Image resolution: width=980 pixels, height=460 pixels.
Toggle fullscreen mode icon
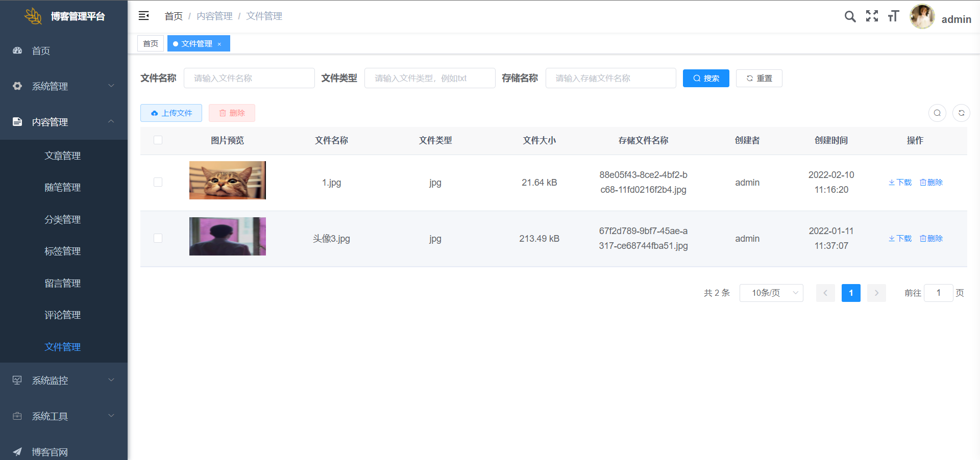872,16
